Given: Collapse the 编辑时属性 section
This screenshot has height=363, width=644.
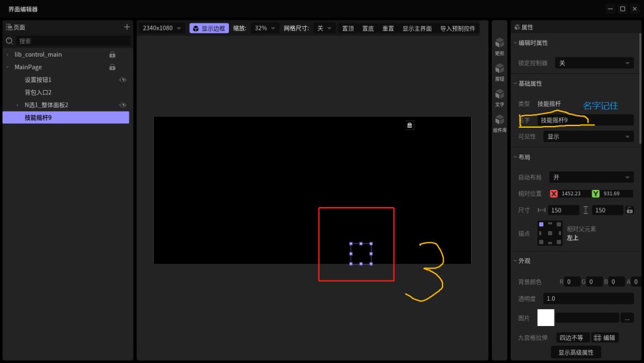Looking at the screenshot, I should point(515,43).
